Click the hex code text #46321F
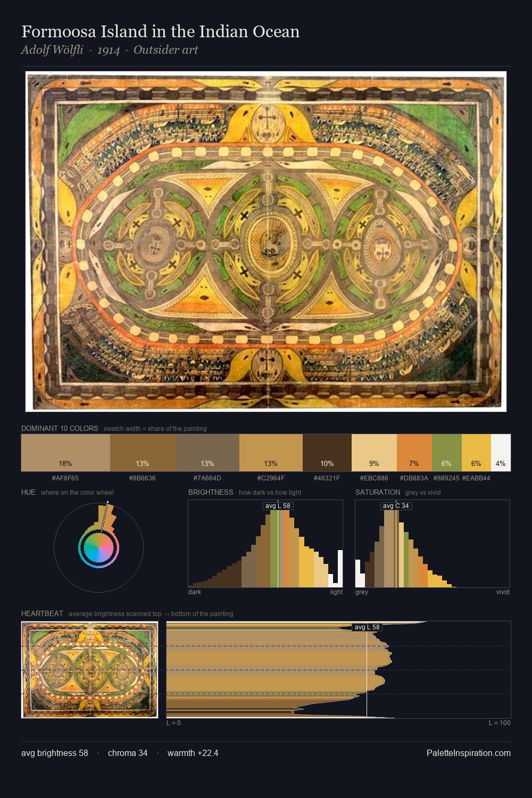532x798 pixels. tap(327, 478)
